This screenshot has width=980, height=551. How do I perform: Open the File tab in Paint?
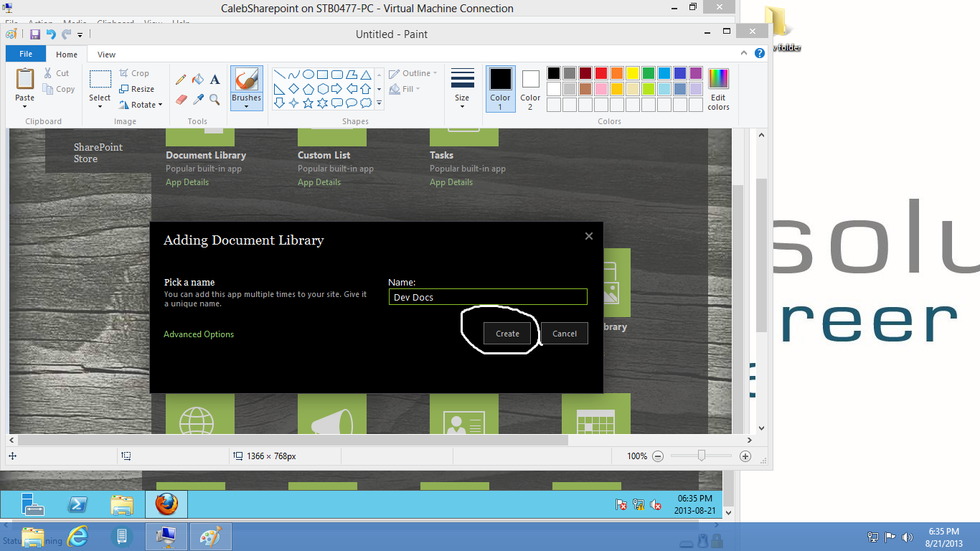[x=26, y=54]
